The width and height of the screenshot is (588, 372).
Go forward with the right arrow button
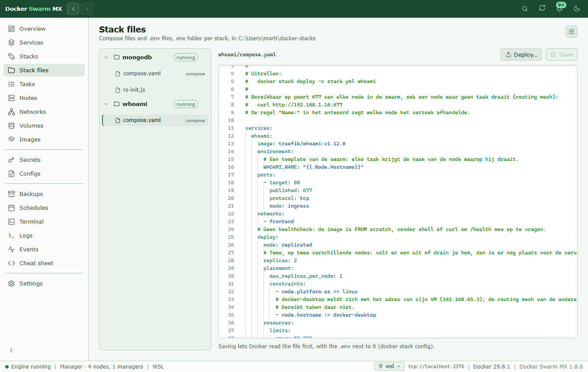click(x=87, y=9)
